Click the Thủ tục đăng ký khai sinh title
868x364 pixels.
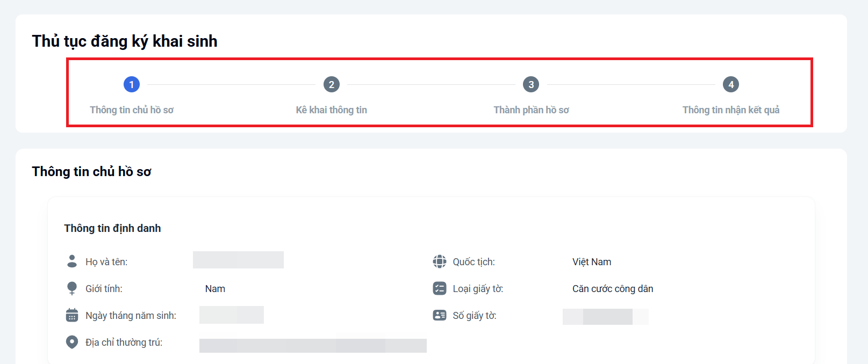pyautogui.click(x=124, y=40)
